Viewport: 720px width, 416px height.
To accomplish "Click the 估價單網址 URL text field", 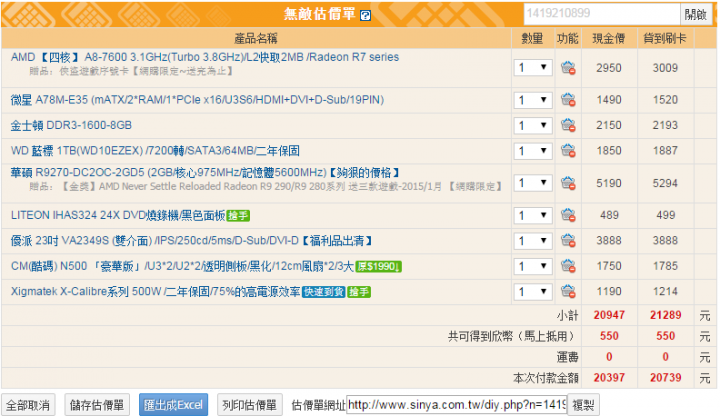I will [456, 405].
